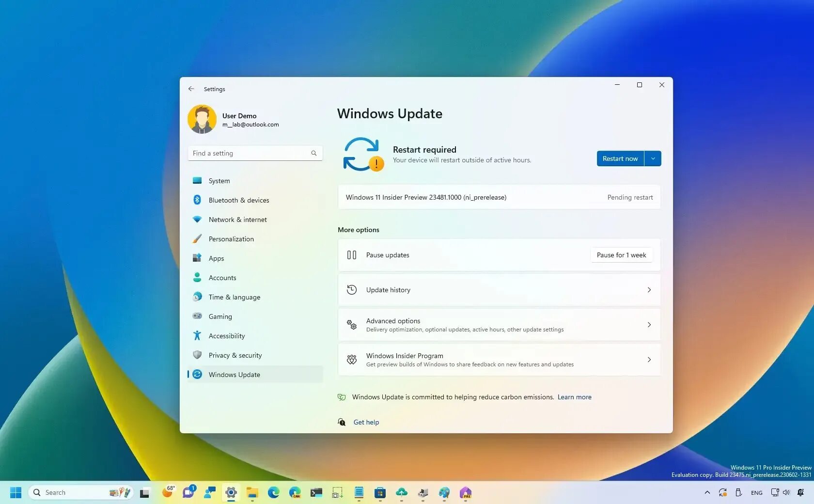Go back with the Settings back arrow
Viewport: 814px width, 504px height.
(x=191, y=89)
